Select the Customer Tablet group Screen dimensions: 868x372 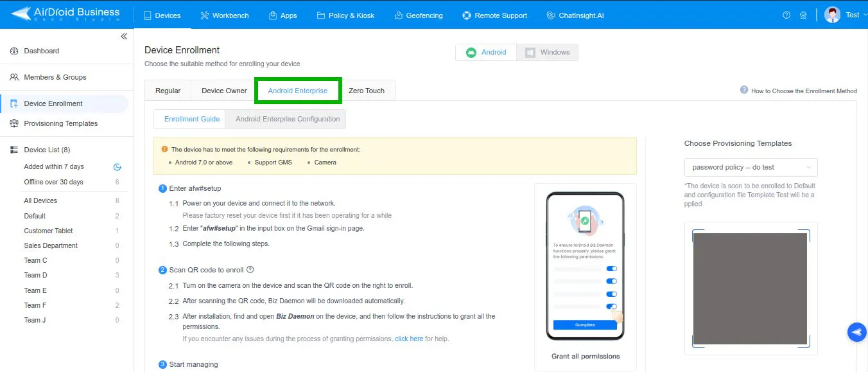[49, 231]
